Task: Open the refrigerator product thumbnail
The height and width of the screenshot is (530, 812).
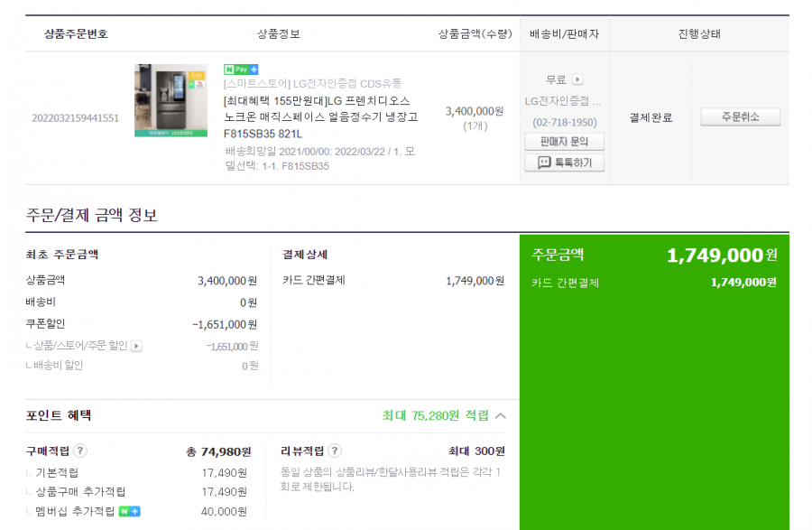Action: coord(171,100)
